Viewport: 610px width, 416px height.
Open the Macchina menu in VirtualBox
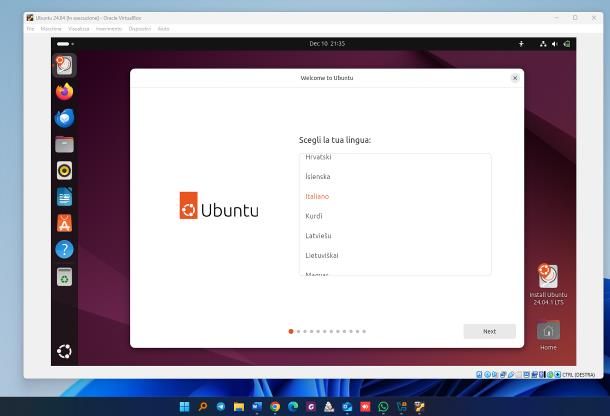[x=51, y=29]
